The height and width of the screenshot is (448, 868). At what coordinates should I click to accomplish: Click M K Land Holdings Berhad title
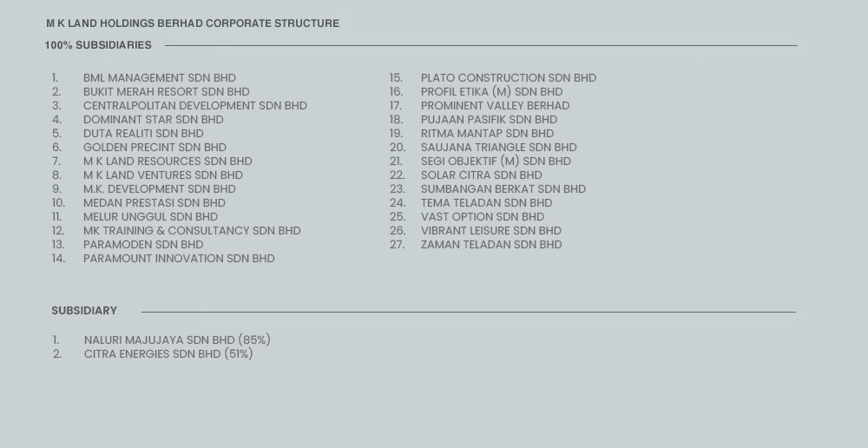[x=193, y=23]
